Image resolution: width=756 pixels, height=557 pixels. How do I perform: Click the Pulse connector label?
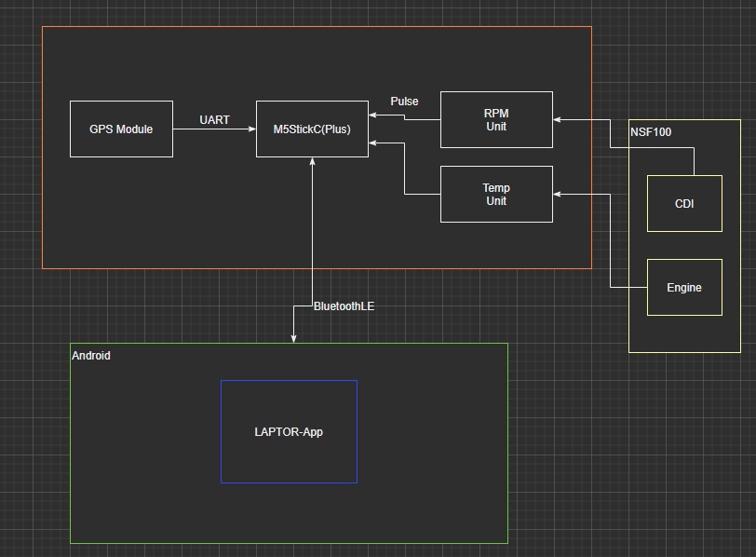[x=404, y=102]
